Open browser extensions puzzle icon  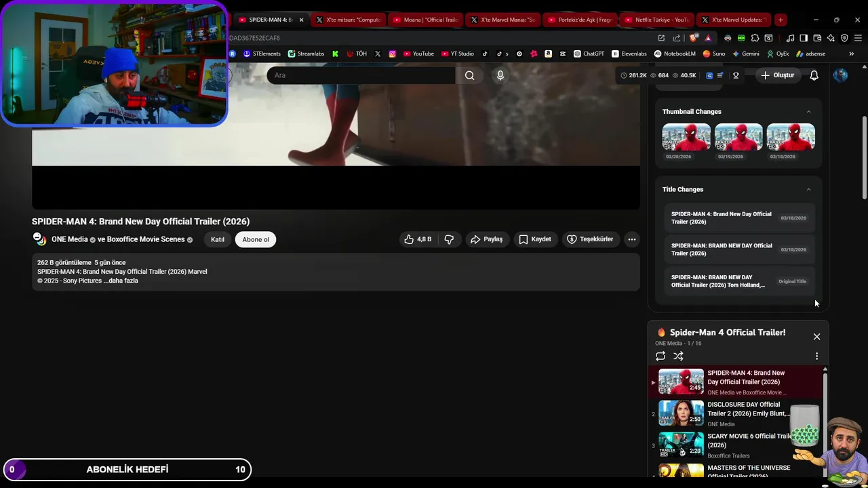pos(755,38)
